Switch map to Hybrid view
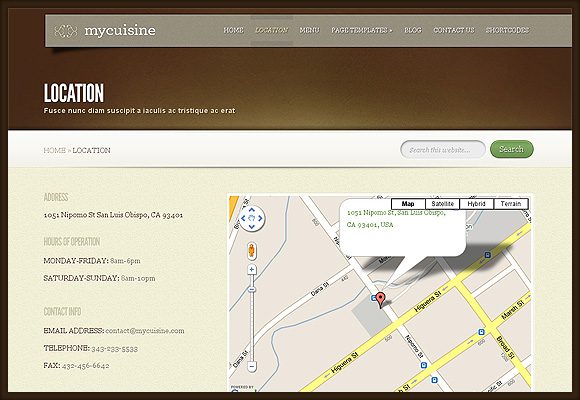 point(476,204)
